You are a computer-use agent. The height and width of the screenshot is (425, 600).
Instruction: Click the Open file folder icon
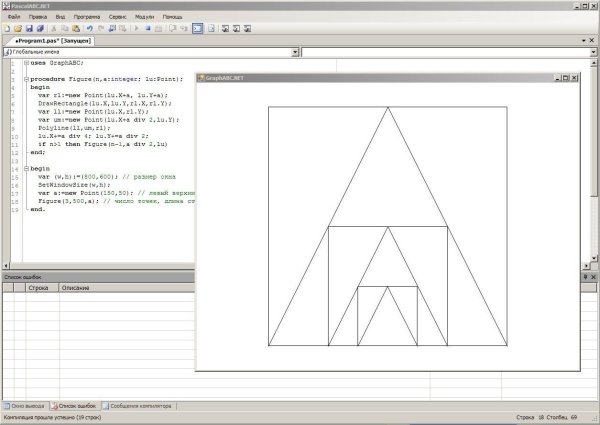16,28
